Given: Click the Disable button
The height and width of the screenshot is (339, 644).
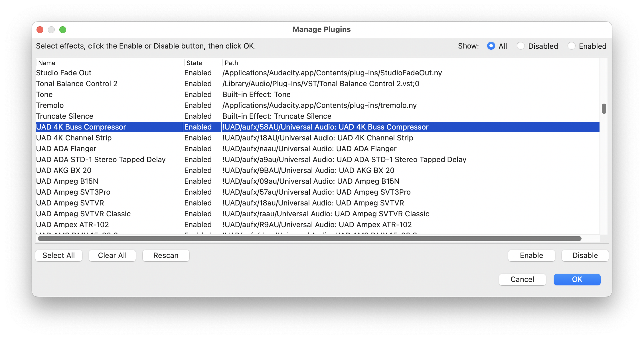Looking at the screenshot, I should (584, 255).
